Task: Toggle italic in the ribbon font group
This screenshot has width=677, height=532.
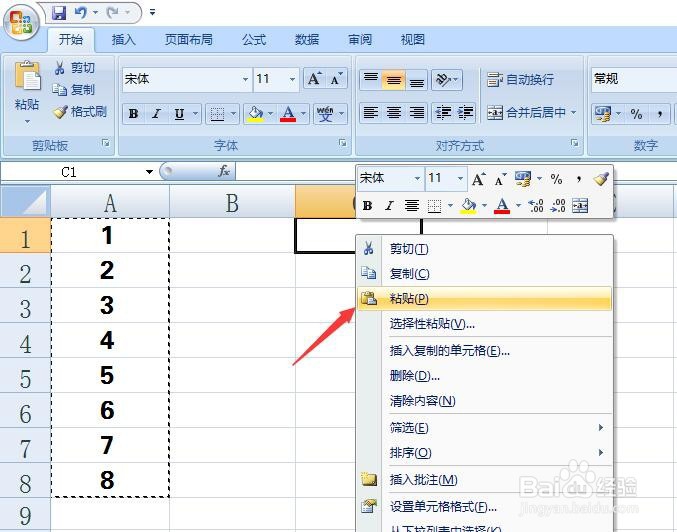Action: 156,114
